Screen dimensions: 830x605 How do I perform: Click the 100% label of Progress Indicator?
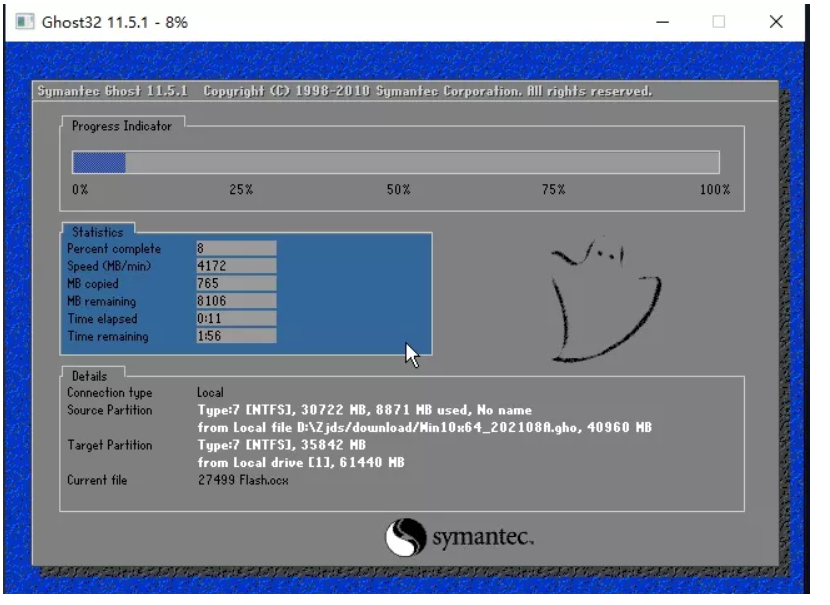click(714, 189)
